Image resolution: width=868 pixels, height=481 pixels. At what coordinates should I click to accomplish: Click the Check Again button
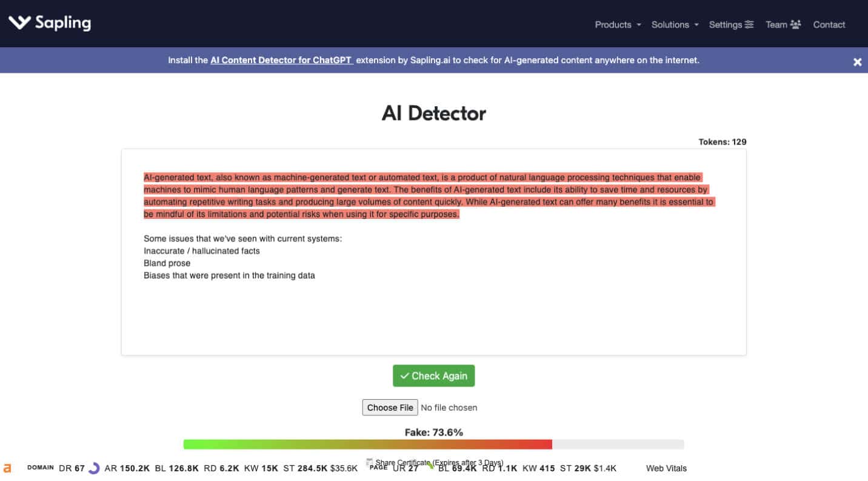click(x=433, y=375)
